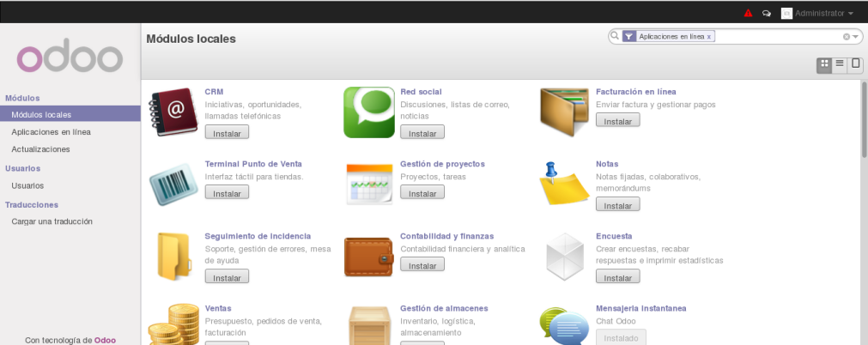
Task: Click the Contabilidad y finanzas brown wallet icon
Action: [368, 257]
